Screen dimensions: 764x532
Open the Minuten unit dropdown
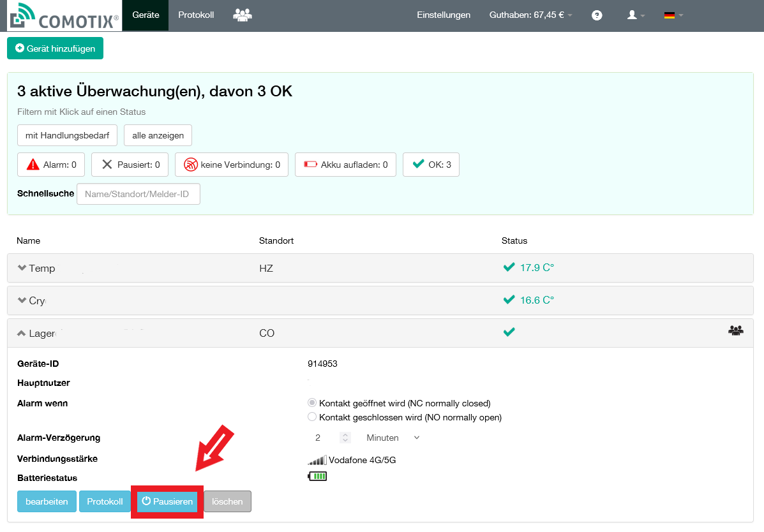393,438
